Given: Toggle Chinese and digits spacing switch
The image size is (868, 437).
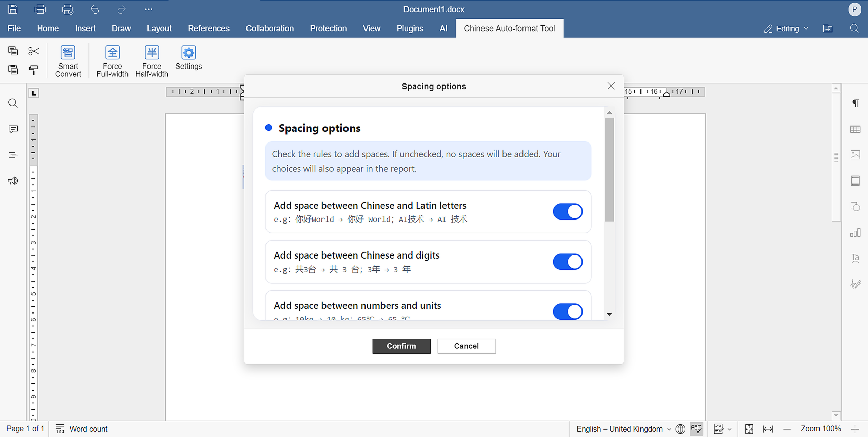Looking at the screenshot, I should 568,262.
